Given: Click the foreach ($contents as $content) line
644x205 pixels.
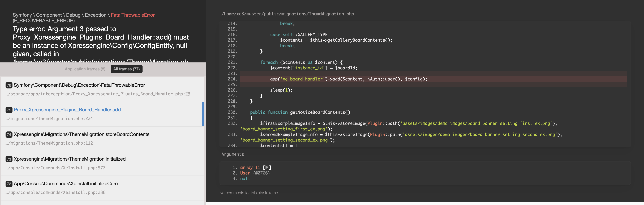Looking at the screenshot, I should tap(301, 62).
